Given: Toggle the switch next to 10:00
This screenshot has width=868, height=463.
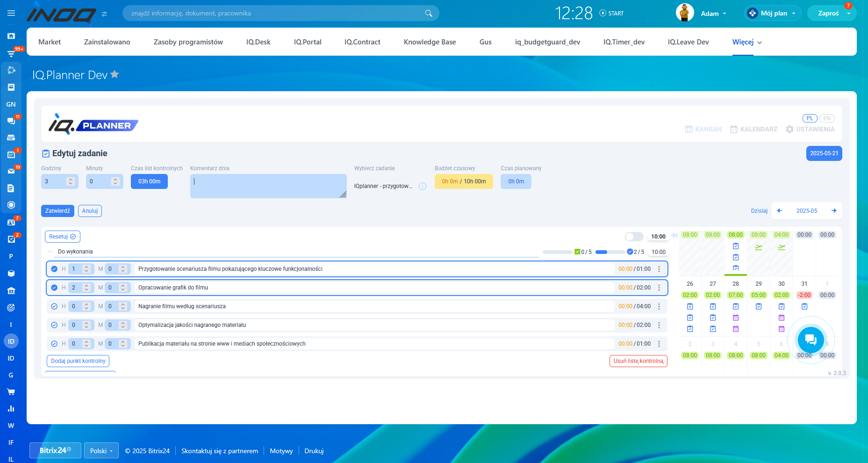Looking at the screenshot, I should coord(634,237).
